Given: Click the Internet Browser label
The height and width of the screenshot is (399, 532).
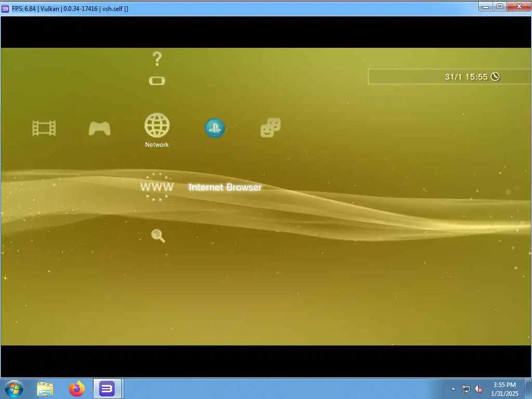Looking at the screenshot, I should [x=225, y=187].
